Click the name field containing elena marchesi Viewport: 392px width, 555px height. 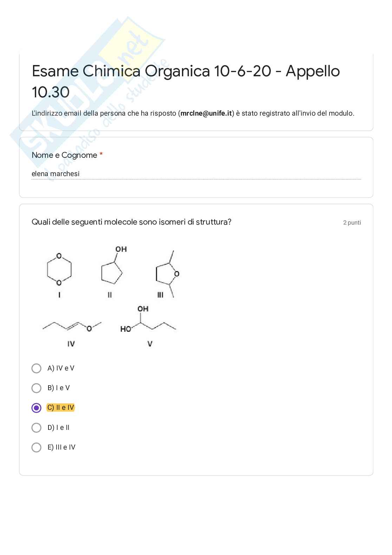point(196,174)
